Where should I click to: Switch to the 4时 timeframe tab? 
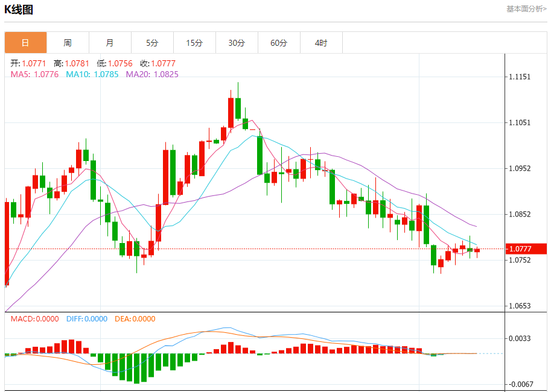tap(321, 43)
